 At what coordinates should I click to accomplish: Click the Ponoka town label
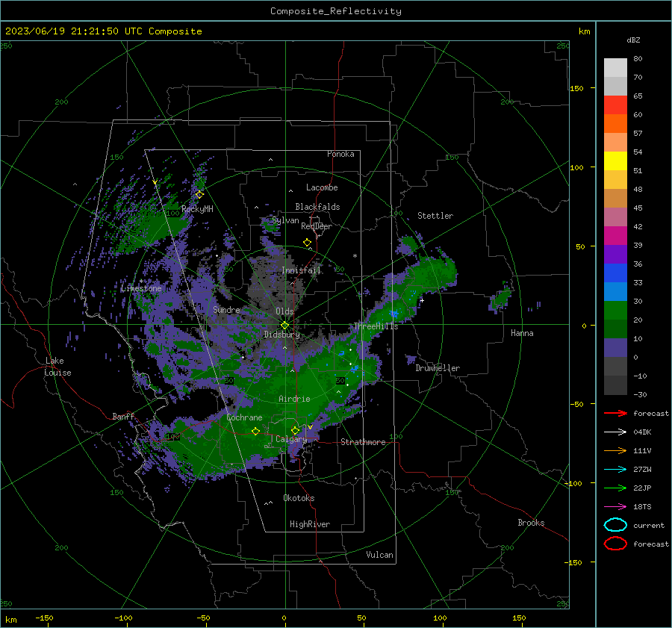click(x=340, y=154)
